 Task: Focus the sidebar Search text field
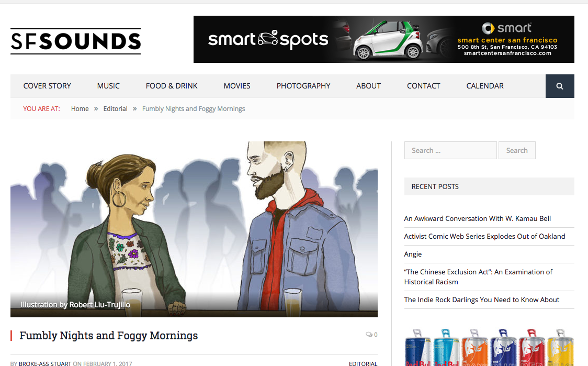(x=450, y=150)
